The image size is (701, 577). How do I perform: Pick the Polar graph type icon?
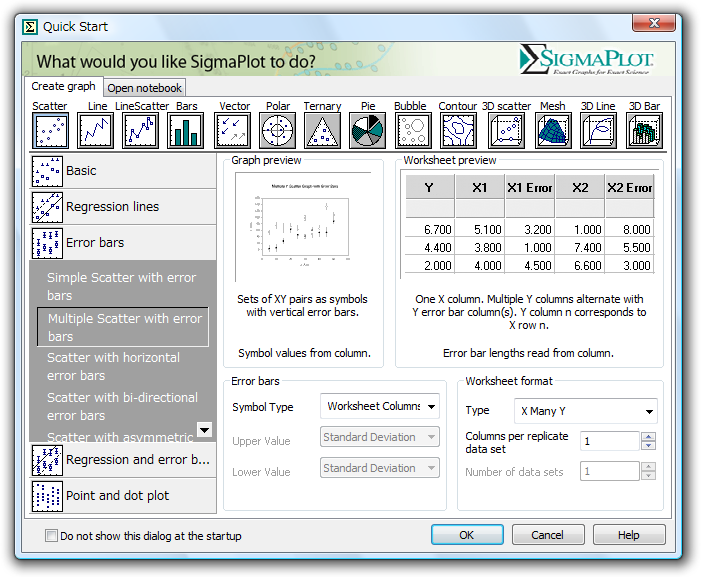pos(278,131)
